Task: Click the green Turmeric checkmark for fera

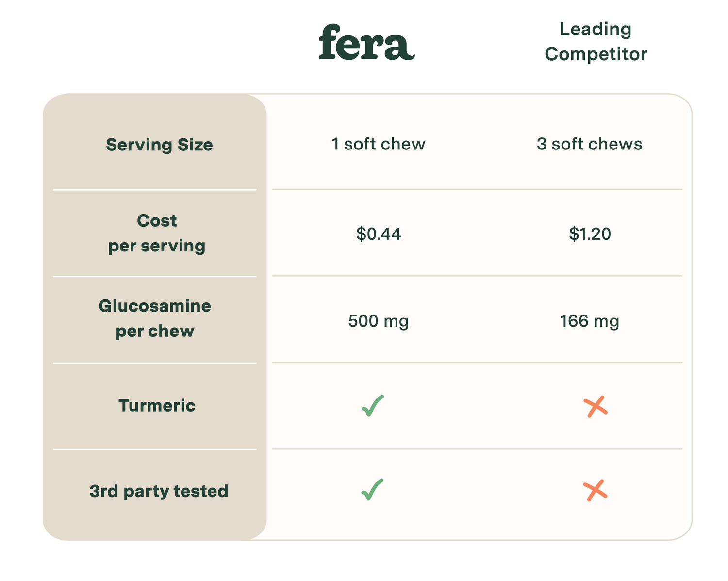Action: click(372, 406)
